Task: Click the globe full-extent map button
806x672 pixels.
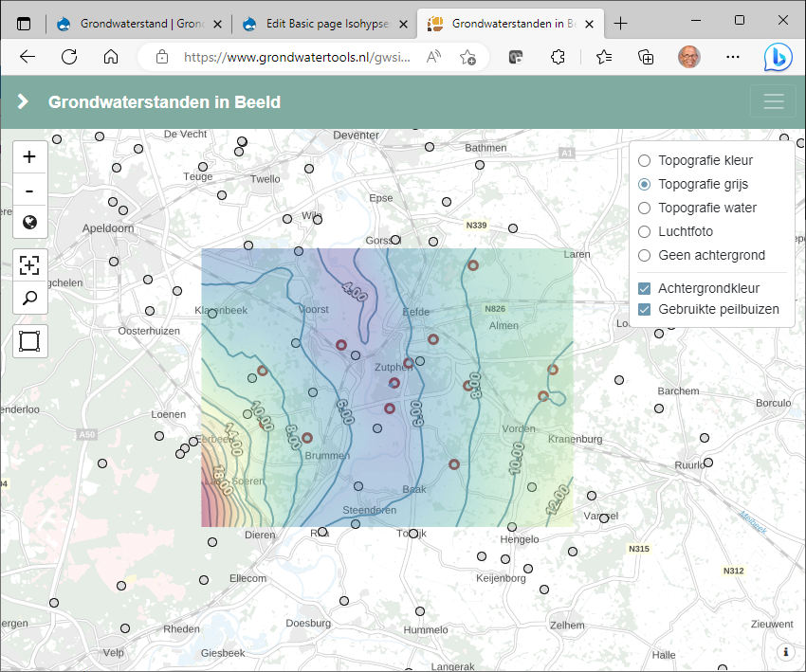Action: point(29,222)
